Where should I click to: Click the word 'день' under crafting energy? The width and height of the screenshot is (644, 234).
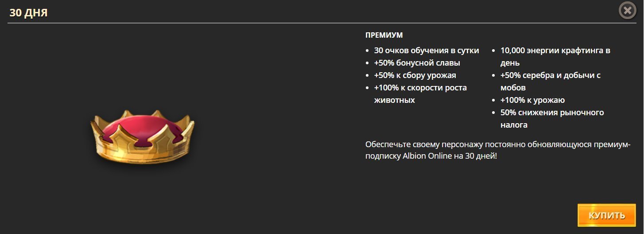click(510, 63)
